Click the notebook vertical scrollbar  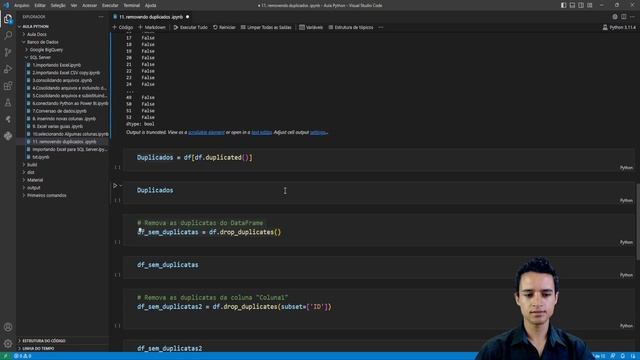638,221
